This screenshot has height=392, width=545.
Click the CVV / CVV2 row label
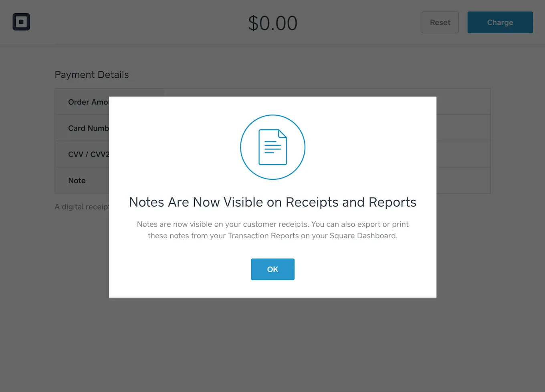pos(89,154)
